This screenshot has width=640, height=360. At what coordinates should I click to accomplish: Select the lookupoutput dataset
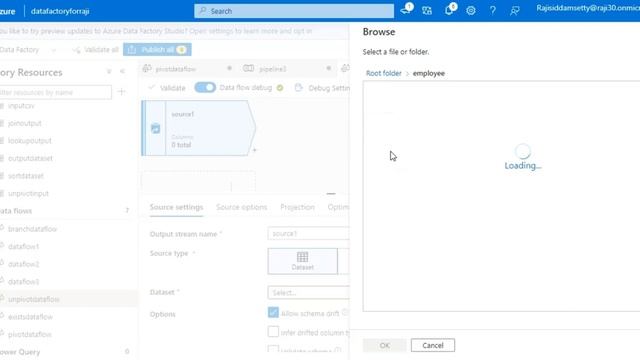tap(29, 141)
